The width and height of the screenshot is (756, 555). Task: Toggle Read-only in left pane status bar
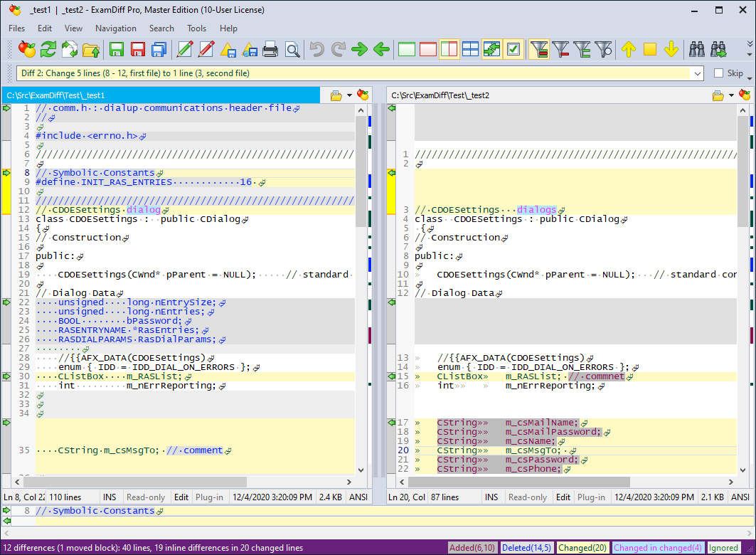(146, 497)
